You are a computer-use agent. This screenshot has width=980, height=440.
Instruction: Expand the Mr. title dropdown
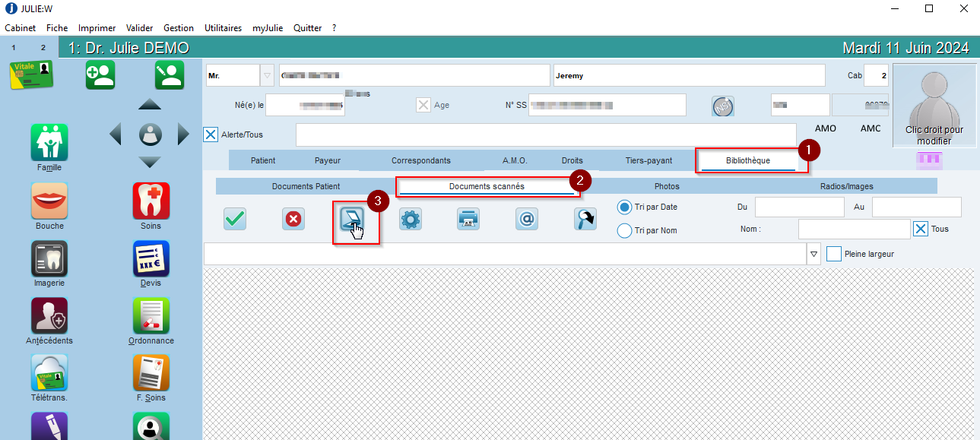coord(267,75)
